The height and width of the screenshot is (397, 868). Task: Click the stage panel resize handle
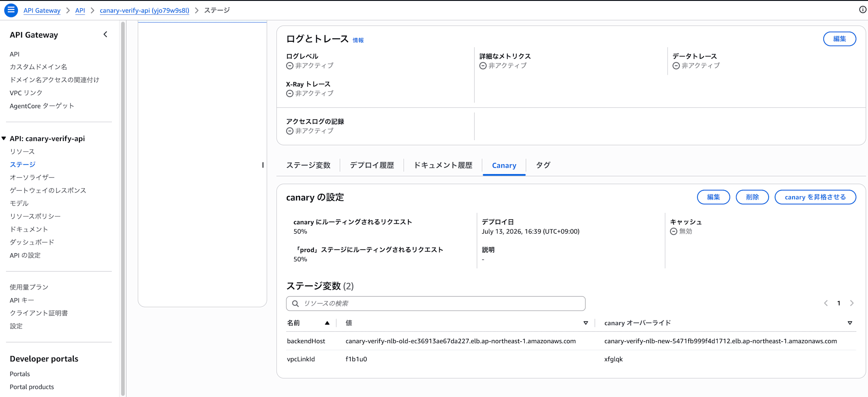[x=263, y=165]
